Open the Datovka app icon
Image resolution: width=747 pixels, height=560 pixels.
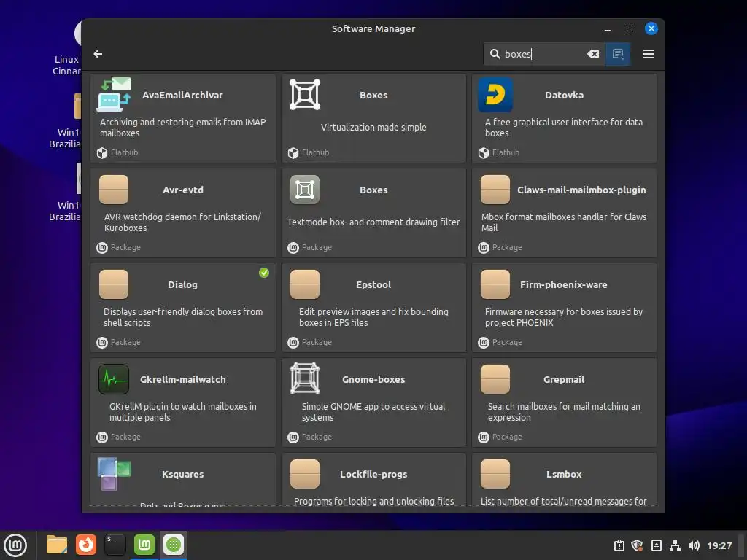pos(495,95)
